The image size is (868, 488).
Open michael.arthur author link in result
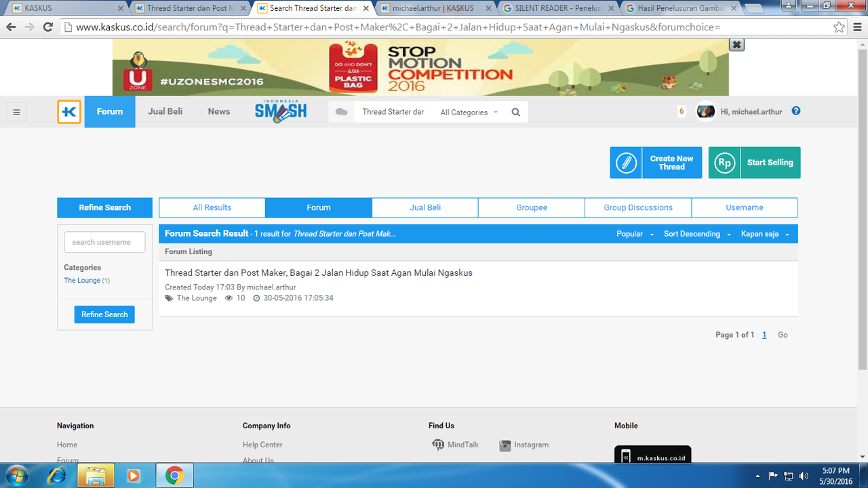click(271, 287)
